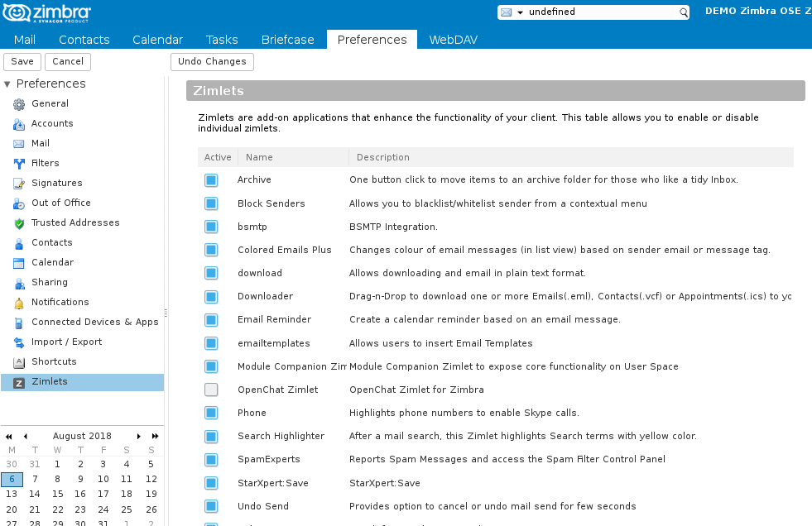The width and height of the screenshot is (812, 526).
Task: Select the Trusted Addresses shield icon
Action: click(x=19, y=223)
